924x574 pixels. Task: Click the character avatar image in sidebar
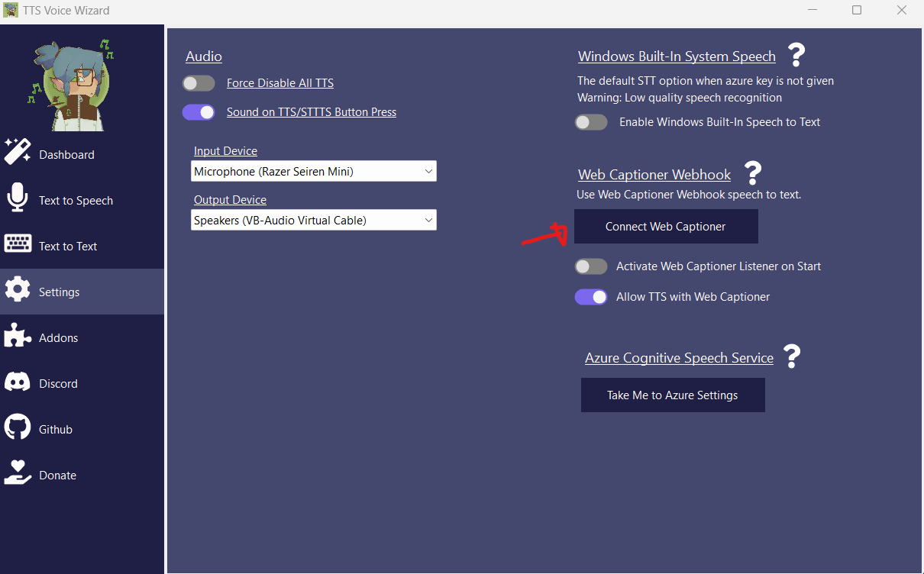71,84
